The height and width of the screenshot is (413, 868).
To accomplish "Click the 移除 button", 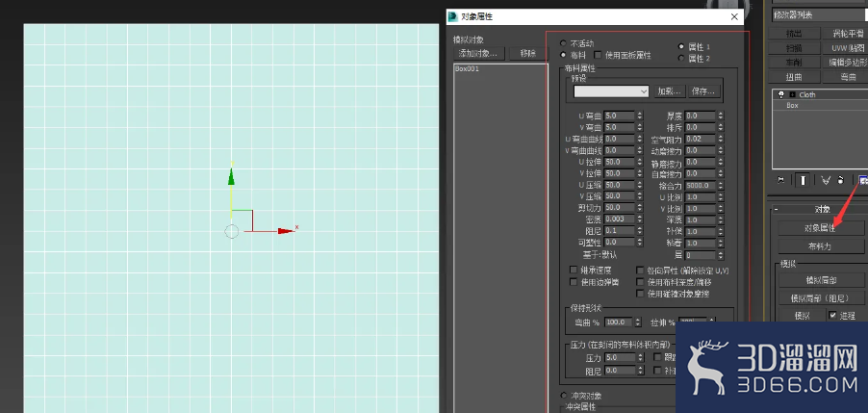I will point(527,53).
